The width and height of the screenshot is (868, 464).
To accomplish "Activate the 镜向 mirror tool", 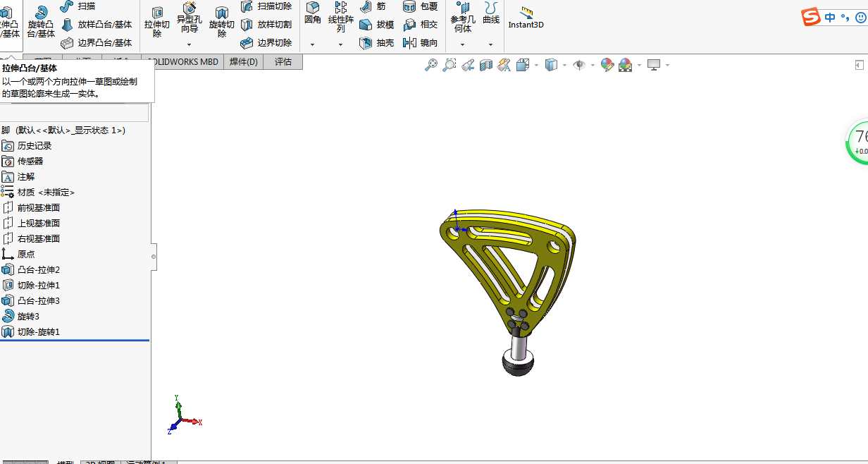I will click(x=421, y=43).
